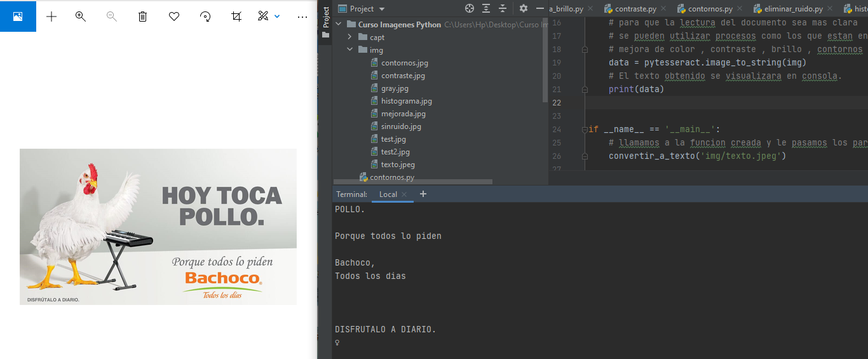The width and height of the screenshot is (868, 359).
Task: Click the zoom out magnifier icon
Action: [x=112, y=17]
